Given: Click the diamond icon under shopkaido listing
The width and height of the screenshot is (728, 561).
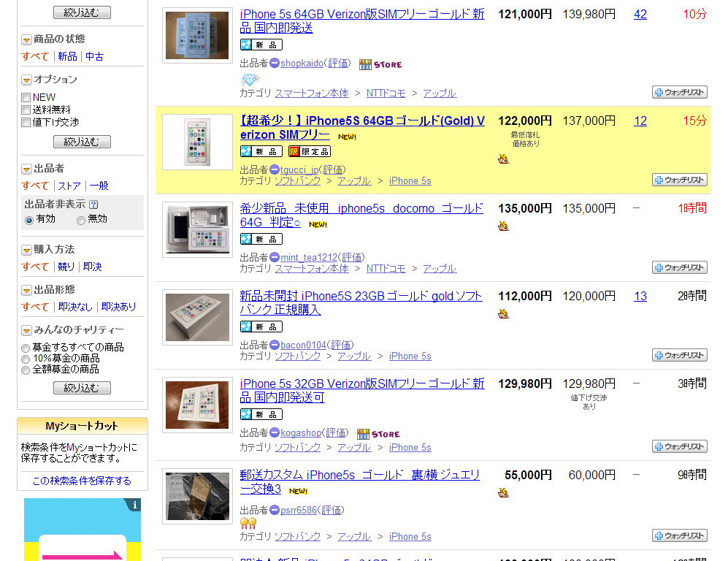Looking at the screenshot, I should pos(250,80).
